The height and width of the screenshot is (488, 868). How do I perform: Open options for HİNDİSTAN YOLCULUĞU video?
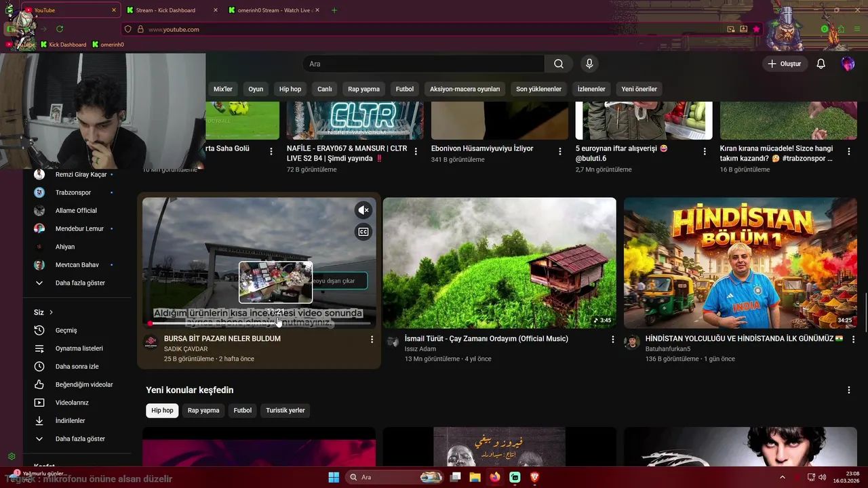[853, 339]
